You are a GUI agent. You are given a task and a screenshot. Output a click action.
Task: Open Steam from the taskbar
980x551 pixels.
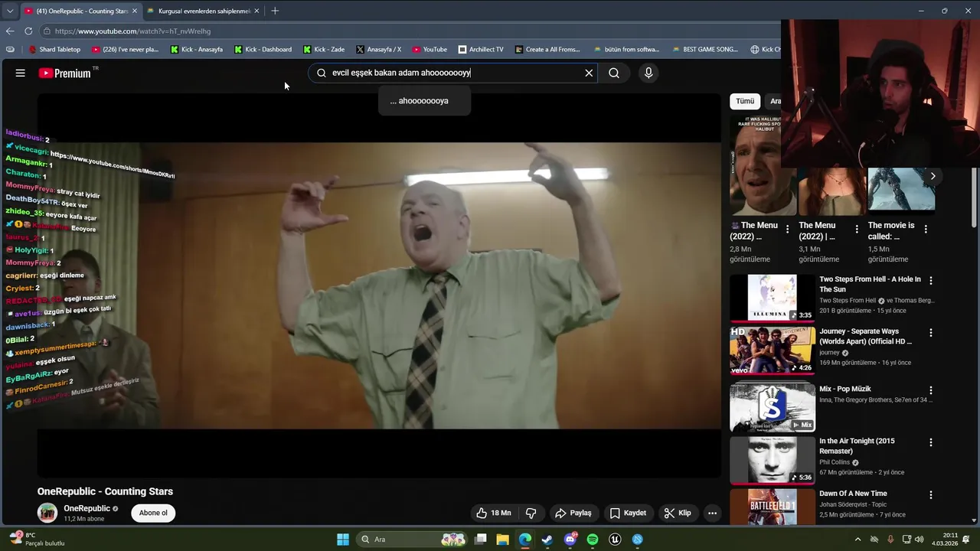[x=547, y=540]
